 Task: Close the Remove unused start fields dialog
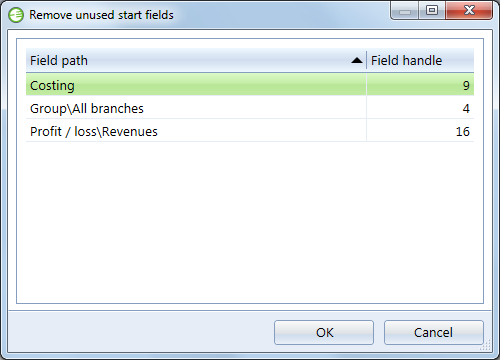click(x=469, y=11)
